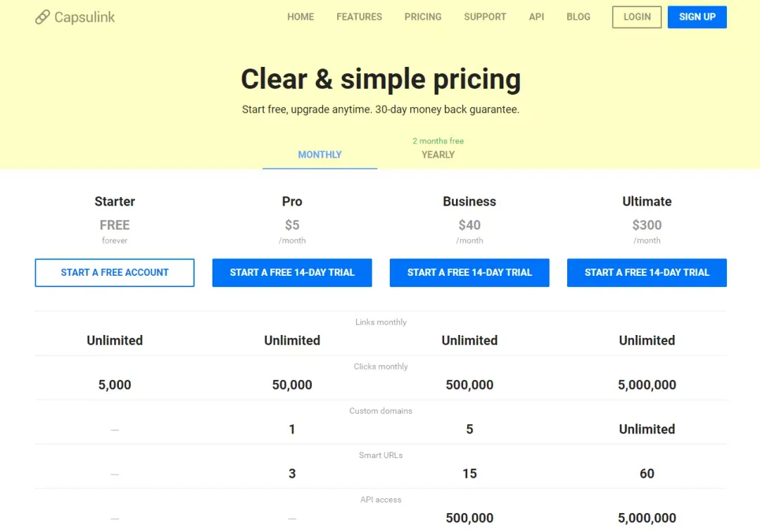760x532 pixels.
Task: Open the BLOG link
Action: click(578, 17)
